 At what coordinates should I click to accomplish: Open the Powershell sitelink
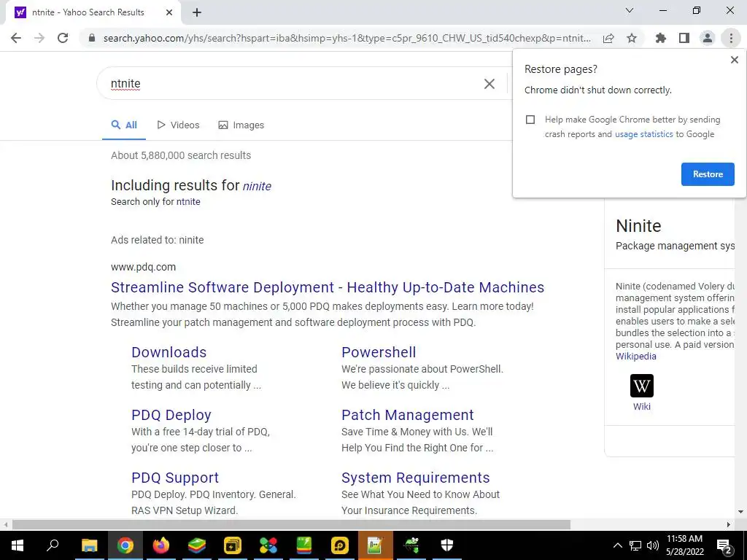tap(379, 352)
